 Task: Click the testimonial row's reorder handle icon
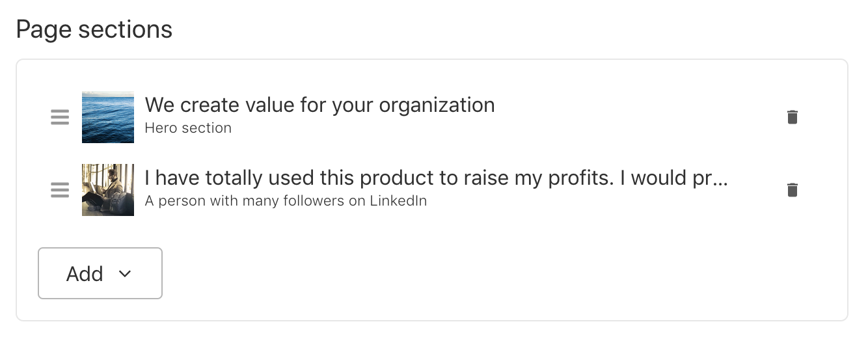coord(60,190)
